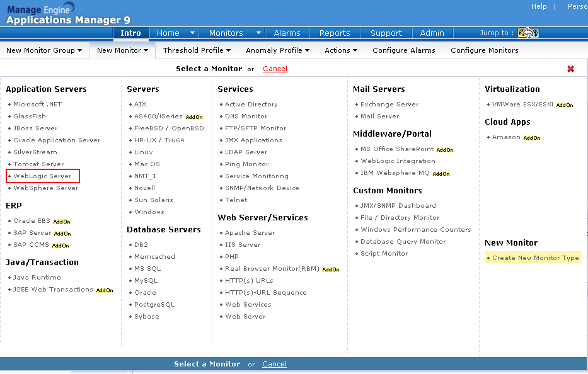Pick the Exchange Server monitor
This screenshot has width=588, height=374.
click(389, 105)
